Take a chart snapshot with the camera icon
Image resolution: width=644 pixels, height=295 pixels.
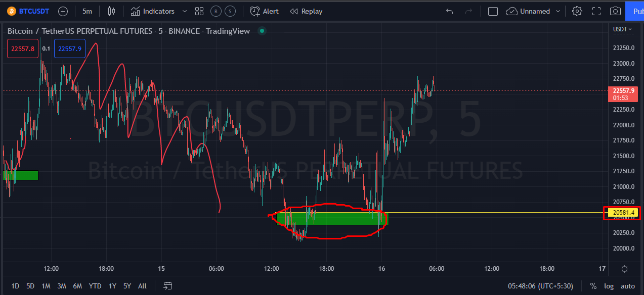point(615,11)
